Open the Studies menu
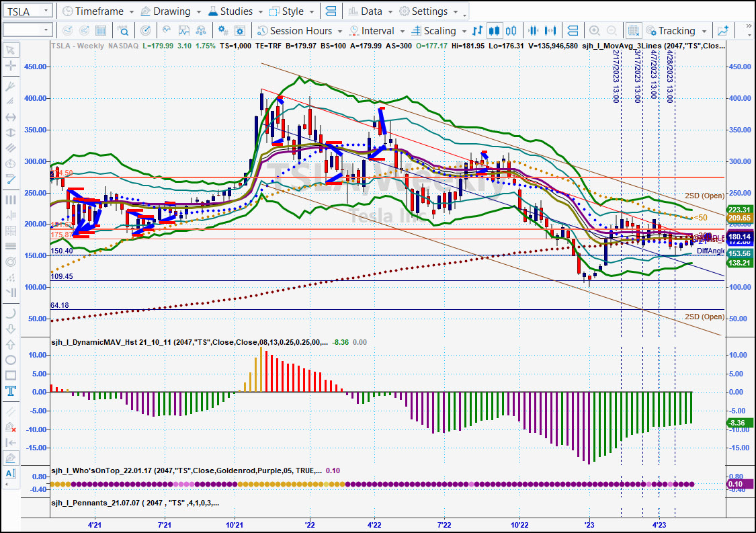 pos(235,11)
